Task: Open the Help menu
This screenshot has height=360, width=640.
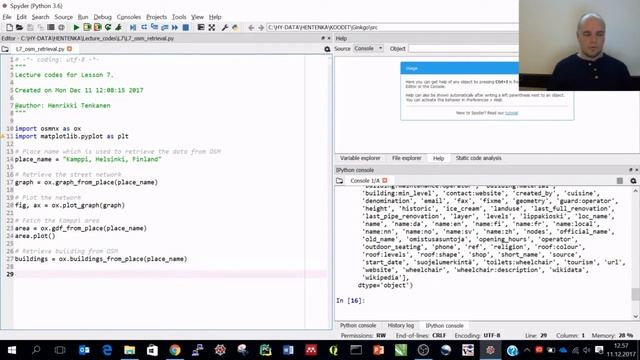Action: 215,17
